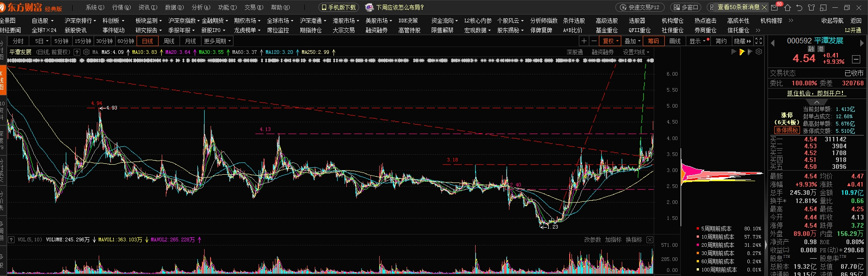Screen dimensions: 868x276
Task: Click the question mark help icon beside 前复权
Action: click(77, 52)
